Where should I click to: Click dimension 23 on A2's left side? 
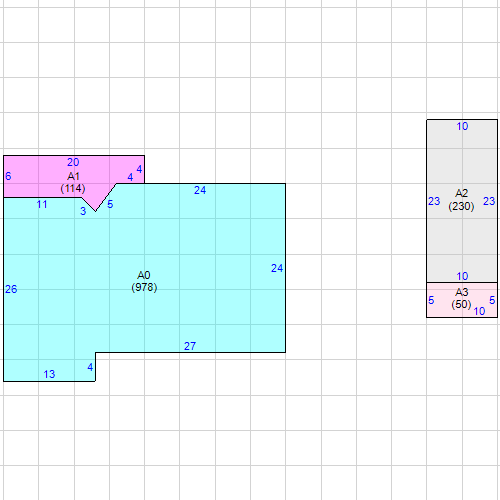(x=434, y=201)
